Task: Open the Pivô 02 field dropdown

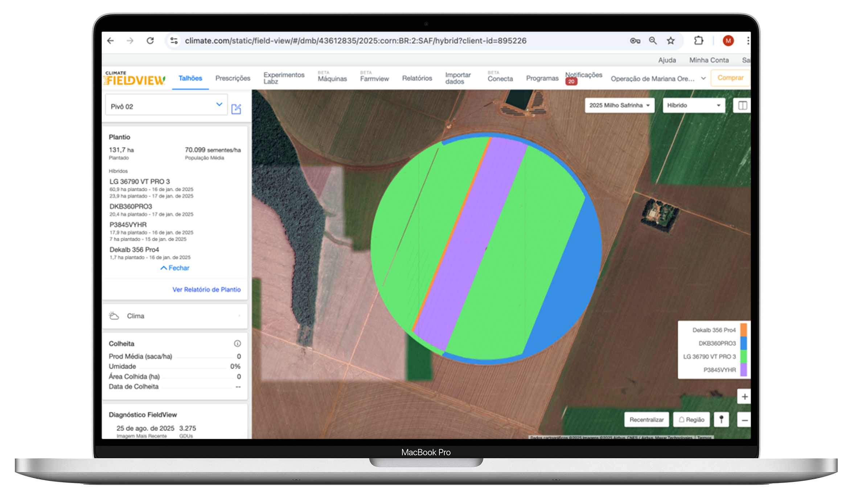Action: click(166, 106)
